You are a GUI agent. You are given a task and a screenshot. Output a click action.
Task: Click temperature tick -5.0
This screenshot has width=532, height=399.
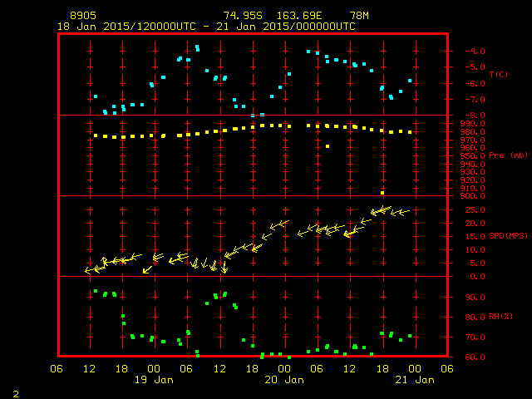pyautogui.click(x=475, y=66)
